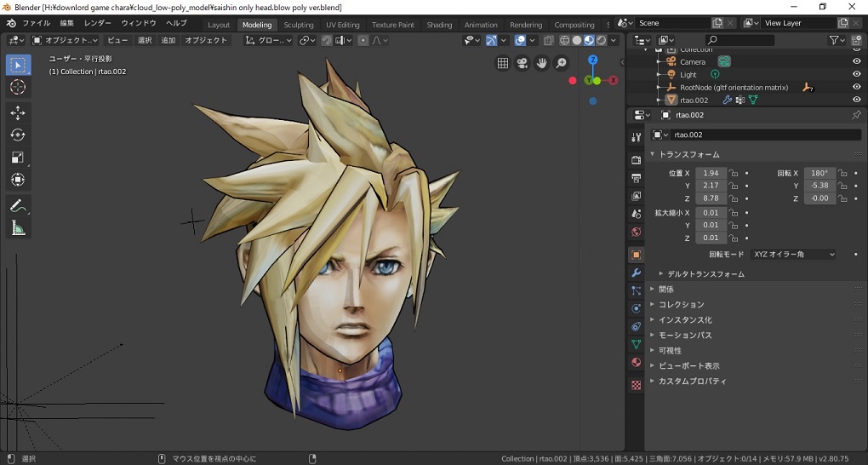Toggle RootNode visibility eye
The width and height of the screenshot is (868, 465).
[x=856, y=87]
